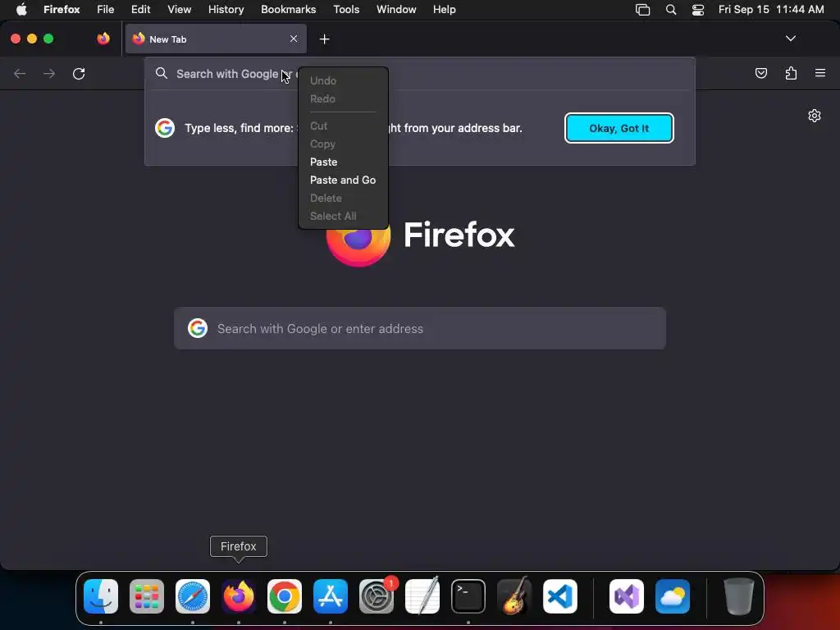Open the Window menu
The image size is (840, 630).
396,9
